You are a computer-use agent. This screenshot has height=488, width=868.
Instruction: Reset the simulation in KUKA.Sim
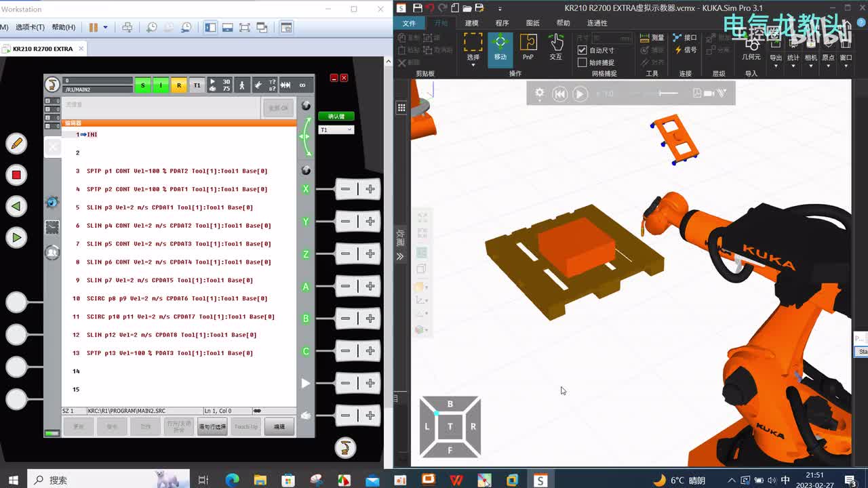[559, 94]
